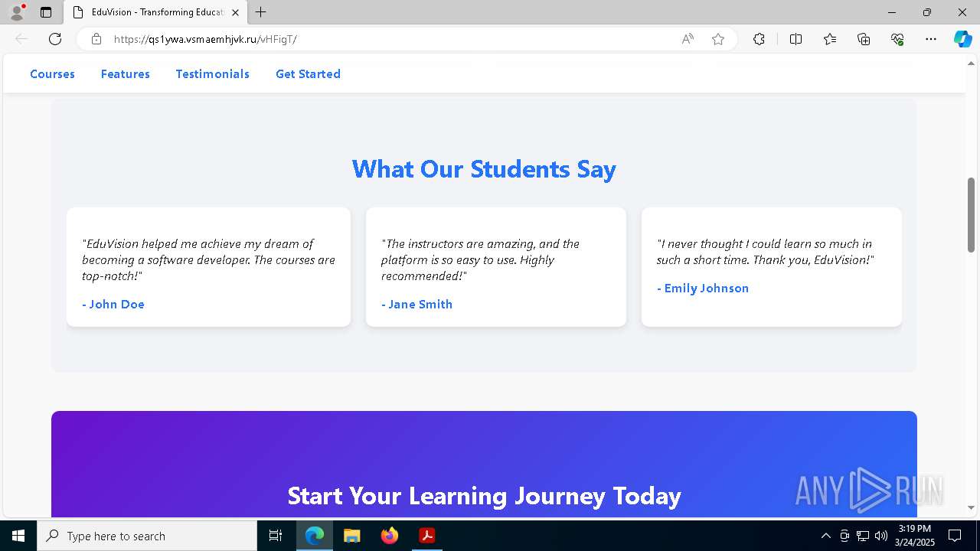The image size is (980, 551).
Task: Click the 'What Our Students Say' heading
Action: tap(484, 168)
